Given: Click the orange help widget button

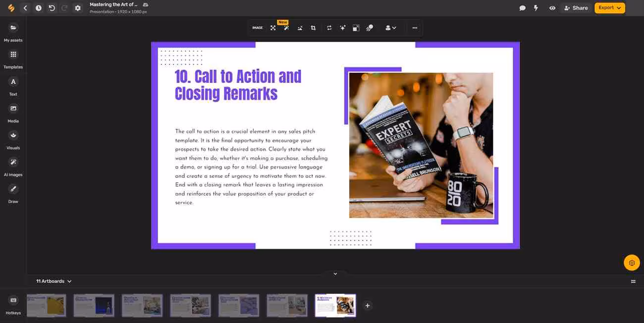Looking at the screenshot, I should tap(632, 263).
